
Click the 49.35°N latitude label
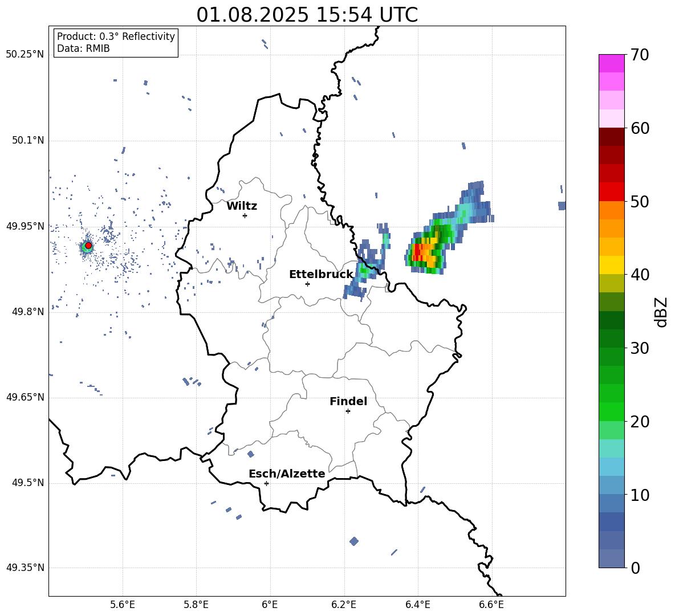[25, 568]
